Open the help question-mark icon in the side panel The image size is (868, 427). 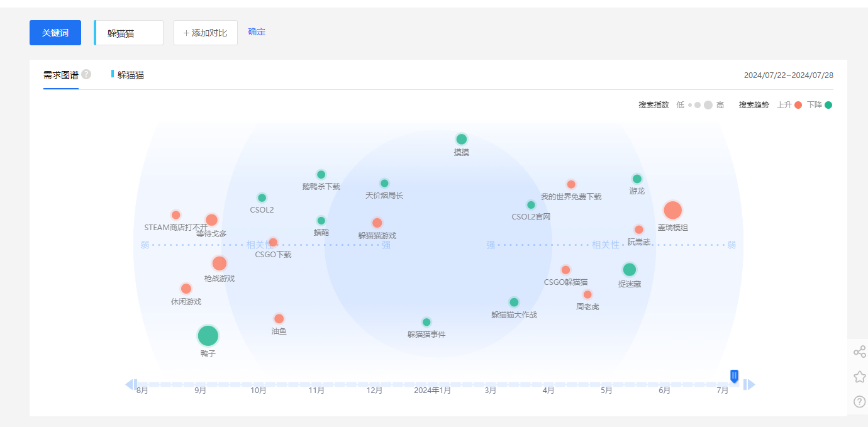[x=859, y=401]
